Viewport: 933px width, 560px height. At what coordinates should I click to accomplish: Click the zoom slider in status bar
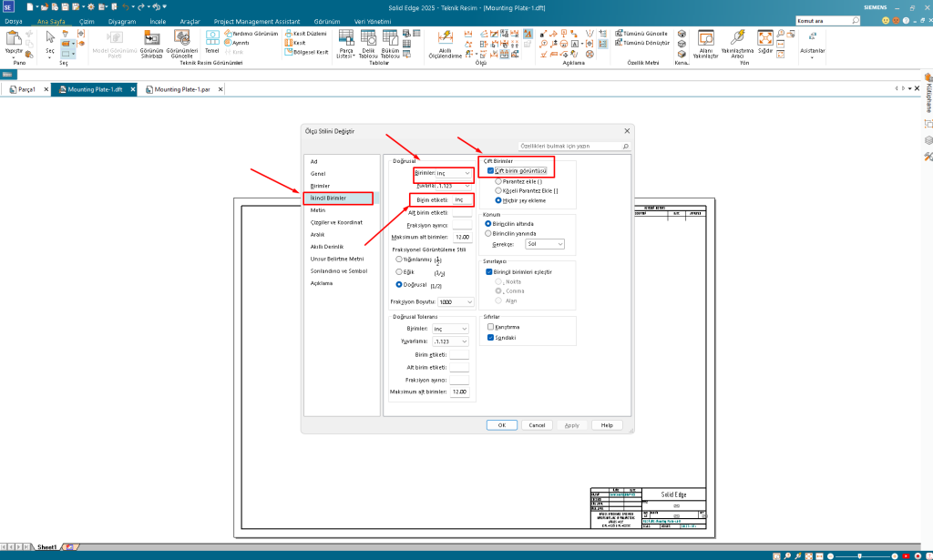coord(861,555)
